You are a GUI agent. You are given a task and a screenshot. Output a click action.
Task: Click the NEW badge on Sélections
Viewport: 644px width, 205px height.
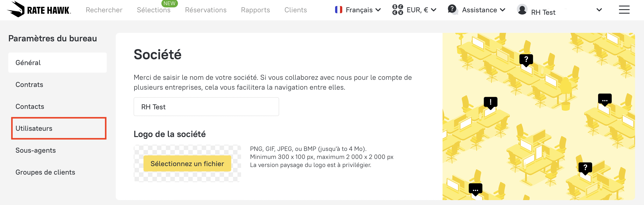tap(169, 3)
